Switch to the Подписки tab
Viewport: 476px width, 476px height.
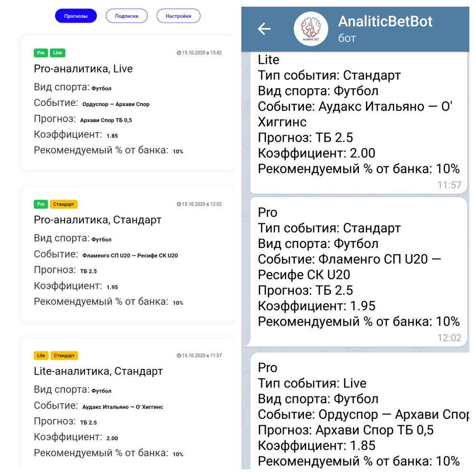pyautogui.click(x=127, y=16)
